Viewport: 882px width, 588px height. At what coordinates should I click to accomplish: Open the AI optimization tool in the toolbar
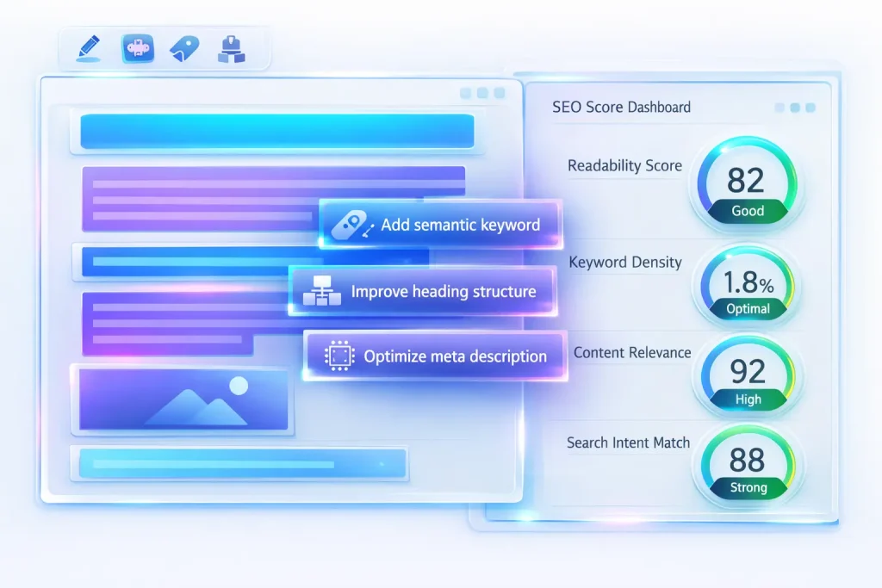pyautogui.click(x=137, y=48)
